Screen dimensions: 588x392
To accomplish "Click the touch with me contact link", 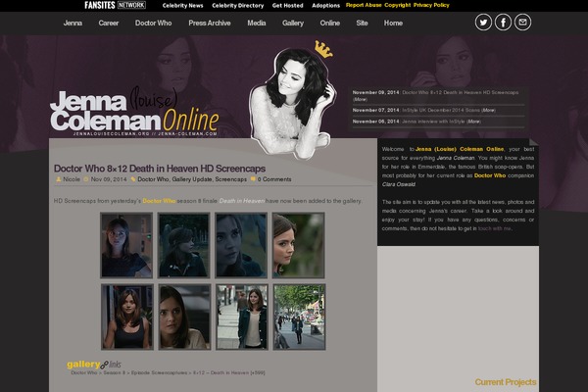I will tap(494, 228).
